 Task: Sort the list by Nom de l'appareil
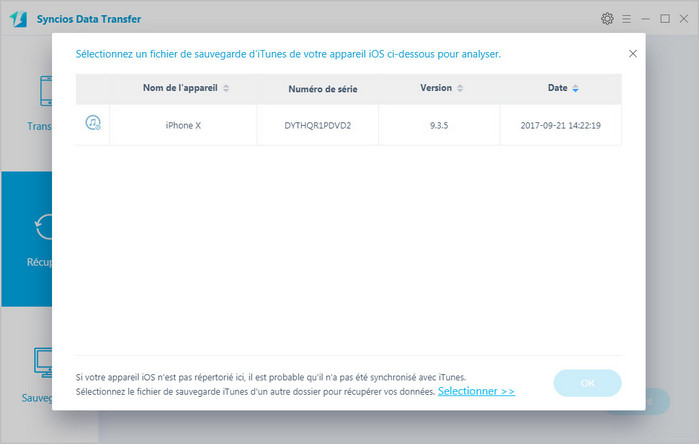tap(226, 89)
